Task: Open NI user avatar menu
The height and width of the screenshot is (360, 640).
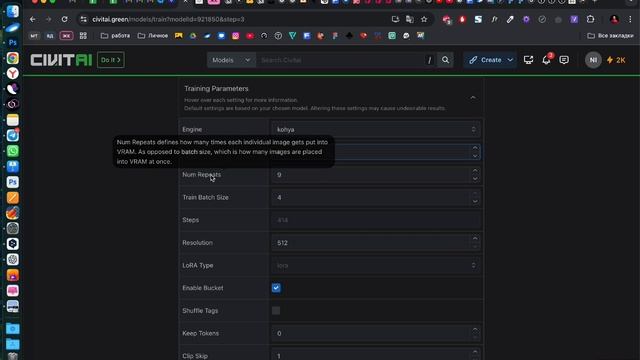Action: 593,60
